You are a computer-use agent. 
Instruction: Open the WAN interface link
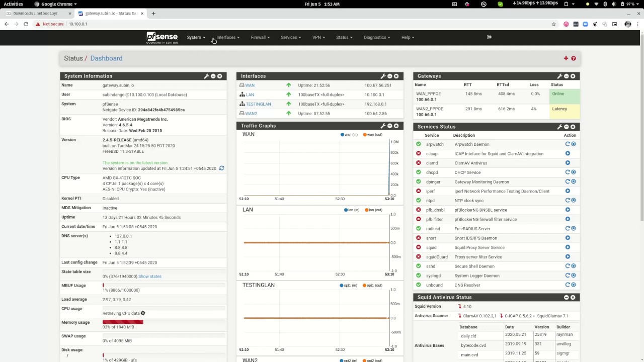click(x=250, y=85)
